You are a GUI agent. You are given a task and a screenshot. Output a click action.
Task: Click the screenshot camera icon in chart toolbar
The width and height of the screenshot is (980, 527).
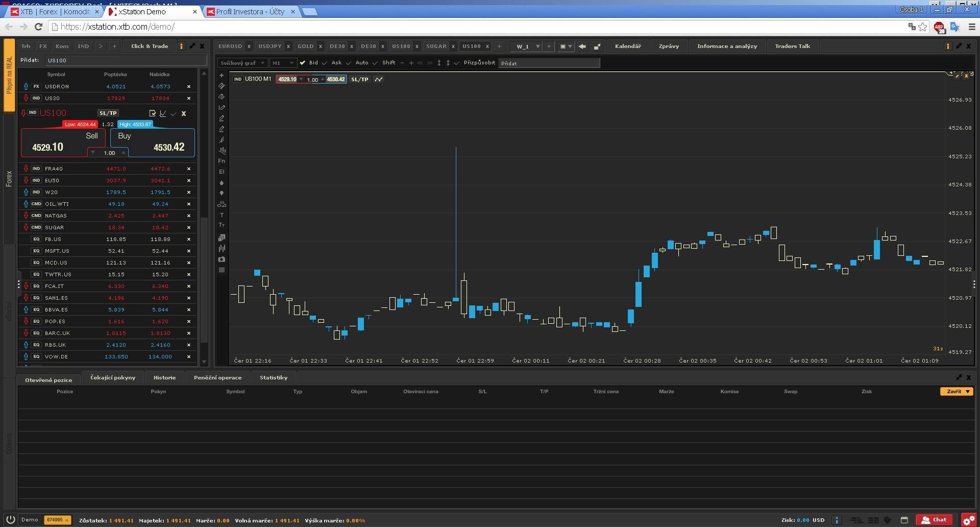click(222, 259)
